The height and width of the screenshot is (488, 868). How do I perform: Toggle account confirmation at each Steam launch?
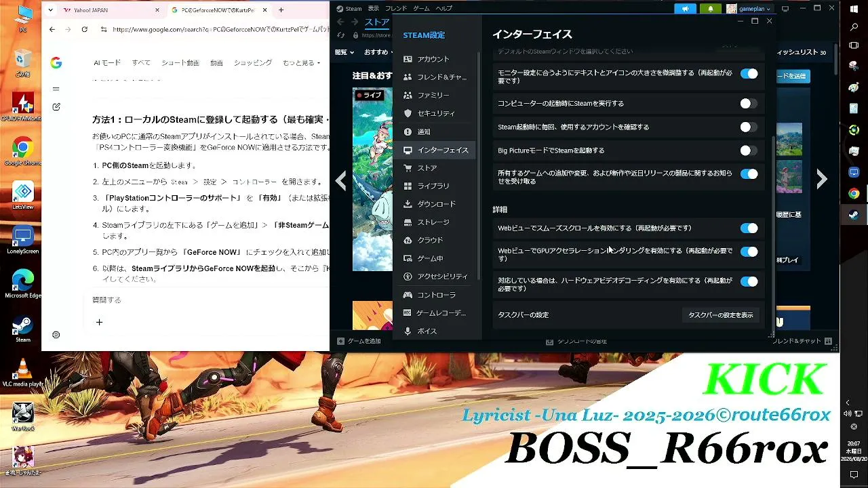click(x=749, y=127)
